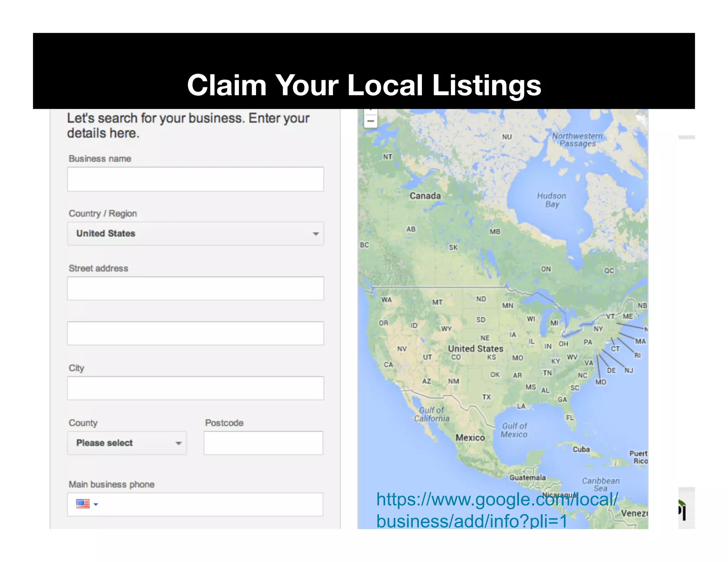Viewport: 728px width, 562px height.
Task: Click the 'Gulf of Mexico' map label
Action: pyautogui.click(x=514, y=430)
